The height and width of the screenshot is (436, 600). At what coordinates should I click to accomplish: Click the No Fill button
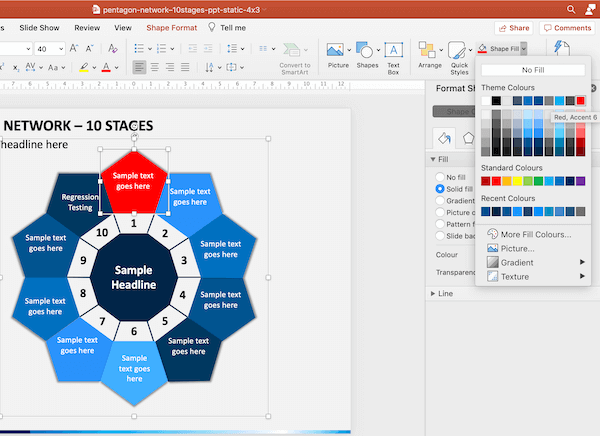(533, 70)
